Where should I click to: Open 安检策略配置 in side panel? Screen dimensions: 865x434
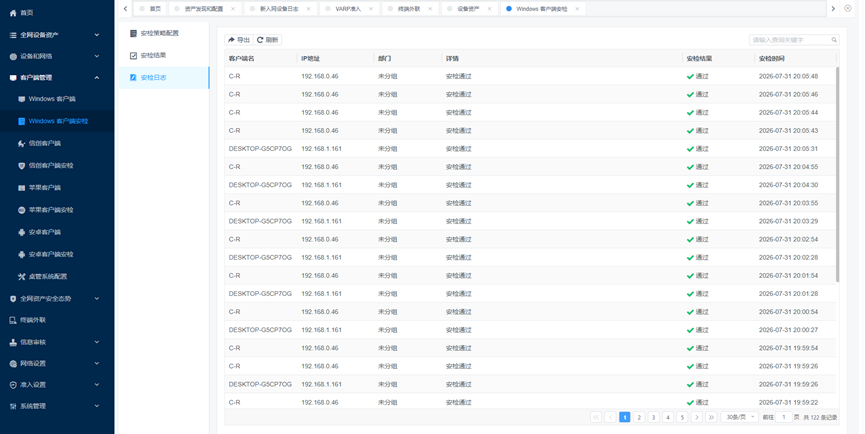click(164, 34)
